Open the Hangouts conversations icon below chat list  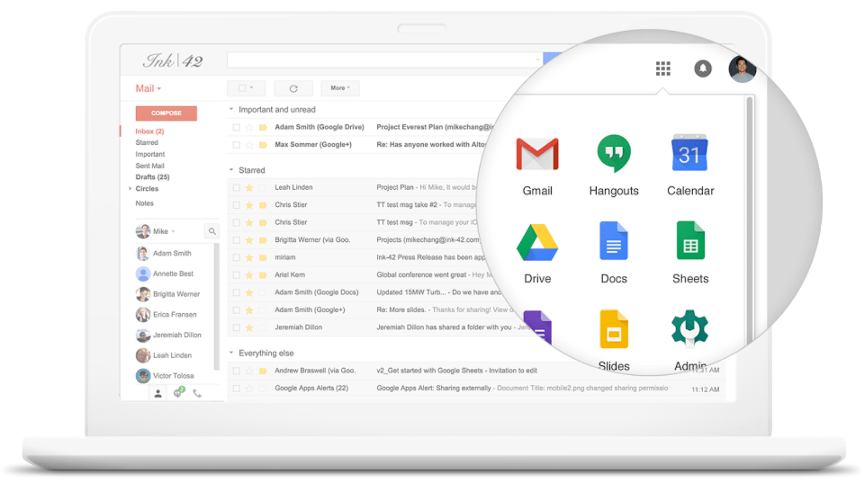178,393
